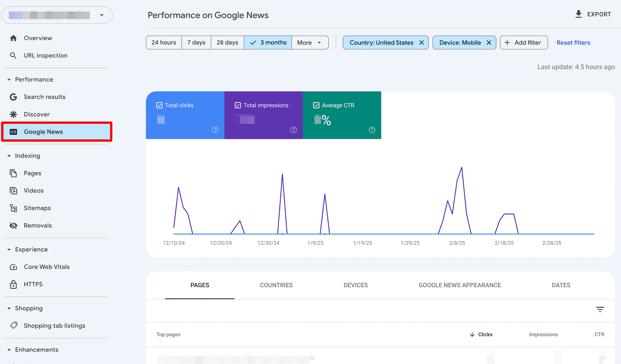Click the Reset filters link
This screenshot has width=621, height=364.
[x=573, y=42]
